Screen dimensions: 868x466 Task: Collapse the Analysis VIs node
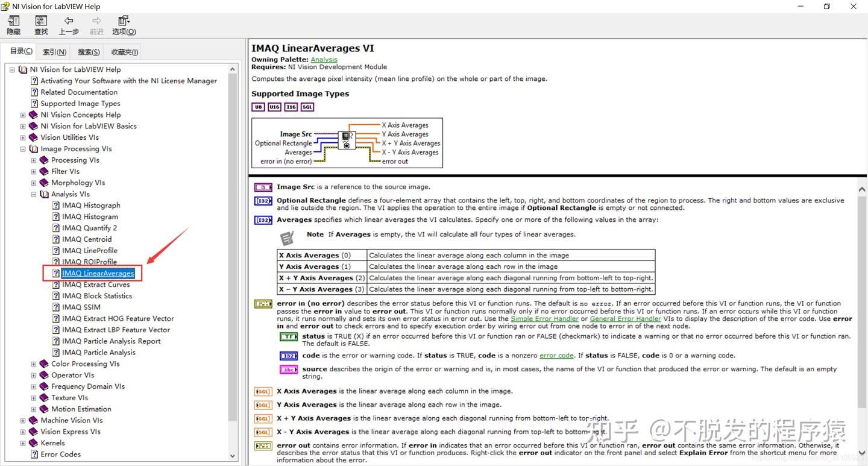tap(34, 194)
